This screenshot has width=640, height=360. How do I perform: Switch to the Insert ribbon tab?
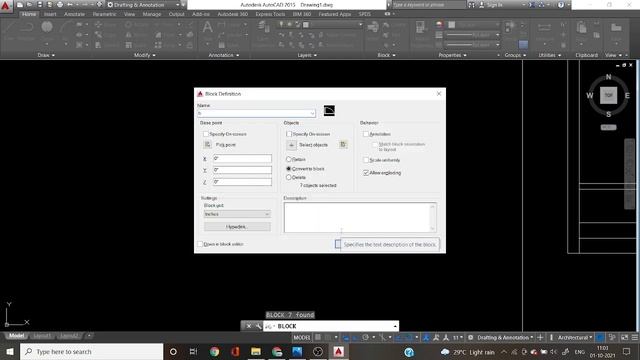pyautogui.click(x=50, y=14)
